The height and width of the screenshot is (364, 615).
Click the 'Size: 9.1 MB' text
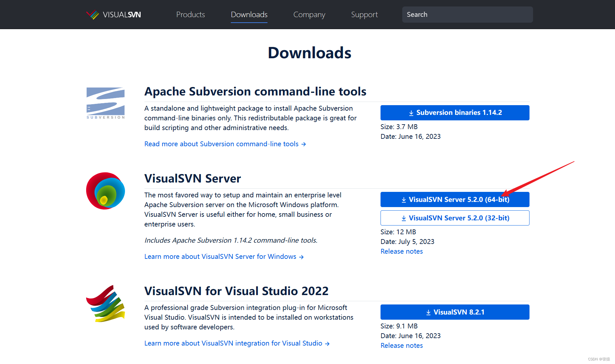pos(399,326)
